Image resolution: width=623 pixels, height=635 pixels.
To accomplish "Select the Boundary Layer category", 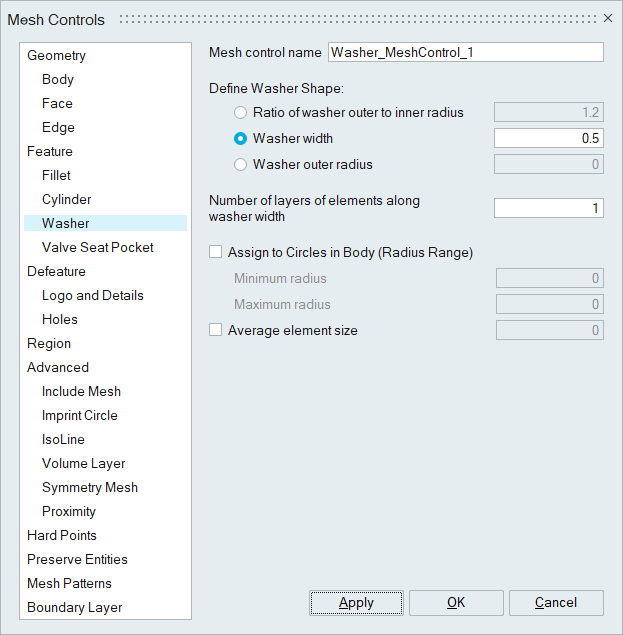I will pyautogui.click(x=74, y=608).
